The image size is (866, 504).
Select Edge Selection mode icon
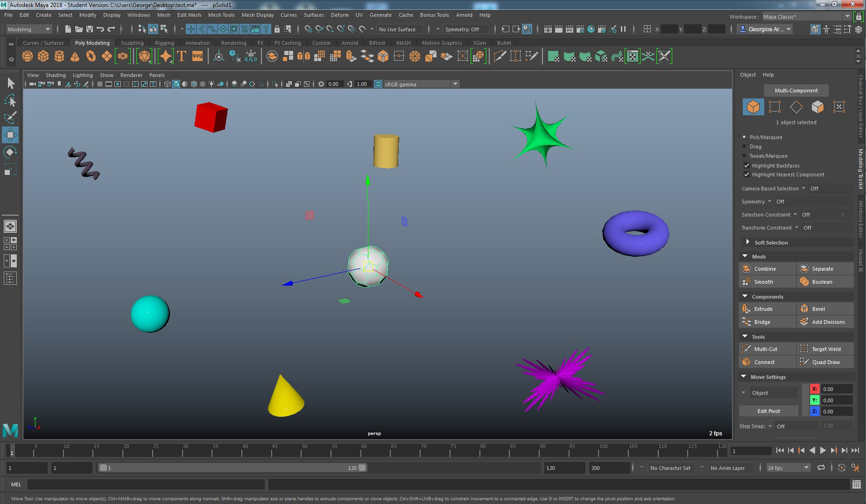pos(796,107)
